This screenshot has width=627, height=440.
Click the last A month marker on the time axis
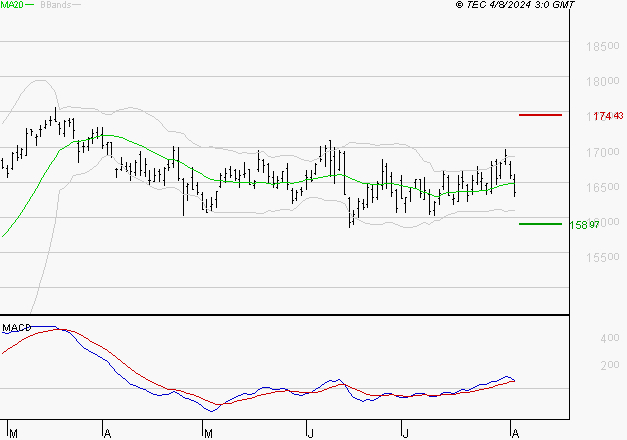click(x=515, y=434)
